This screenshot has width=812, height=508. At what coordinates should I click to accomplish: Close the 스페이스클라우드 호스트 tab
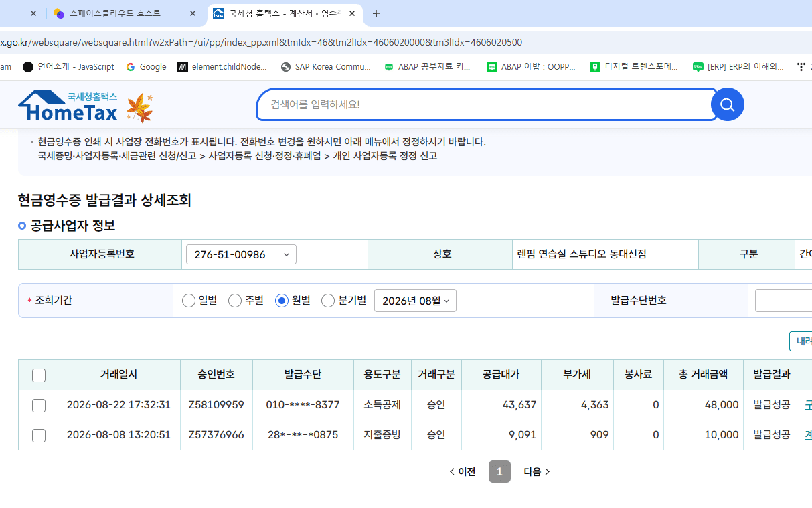coord(193,13)
